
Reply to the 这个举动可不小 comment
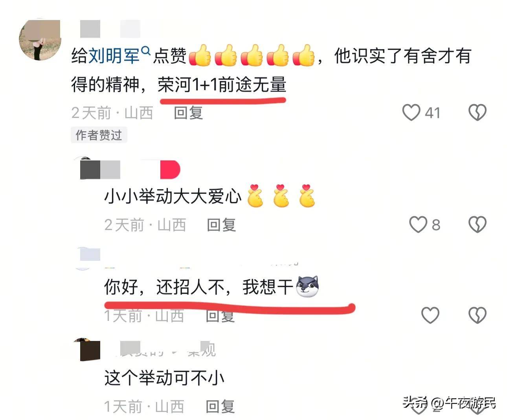click(220, 406)
